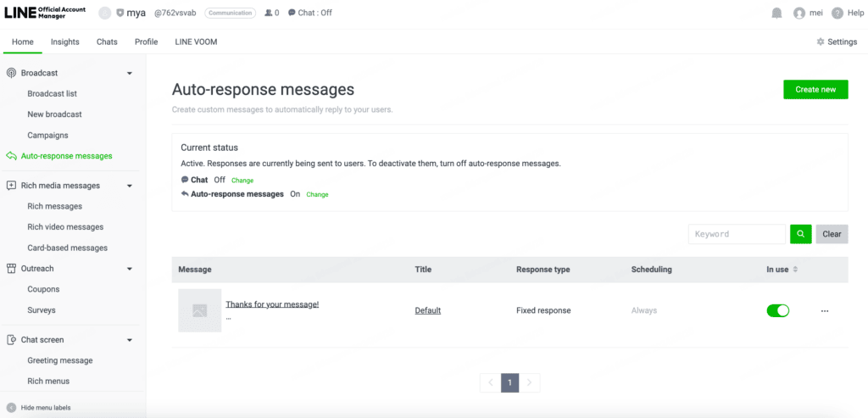Viewport: 868px width, 418px height.
Task: Select page 1 in pagination
Action: coord(509,382)
